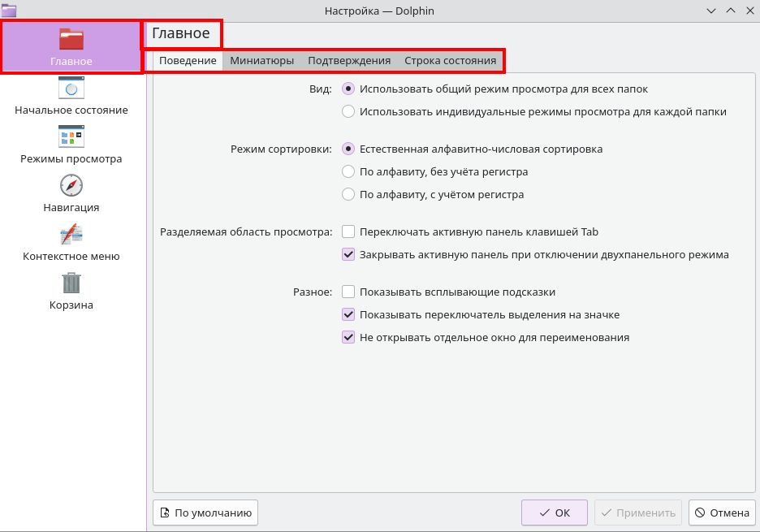Open the Подтверждения tab
Viewport: 760px width, 532px height.
pyautogui.click(x=349, y=61)
